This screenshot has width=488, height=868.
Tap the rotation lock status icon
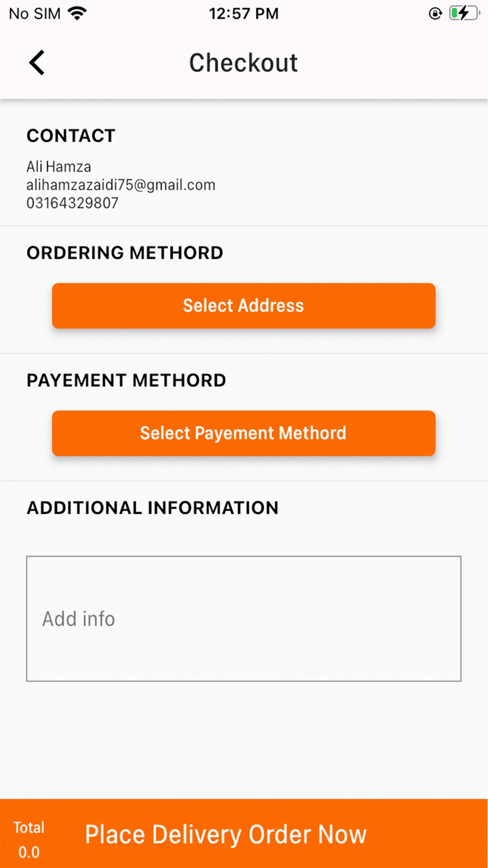coord(435,13)
